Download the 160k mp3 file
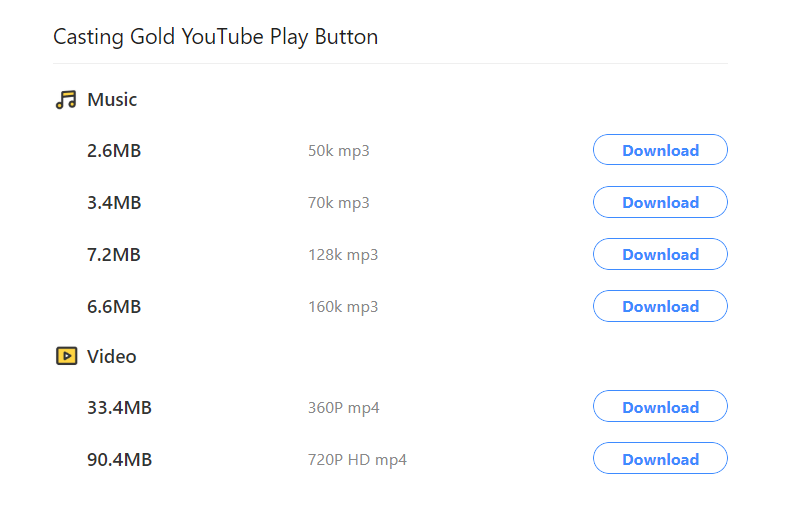 coord(660,306)
